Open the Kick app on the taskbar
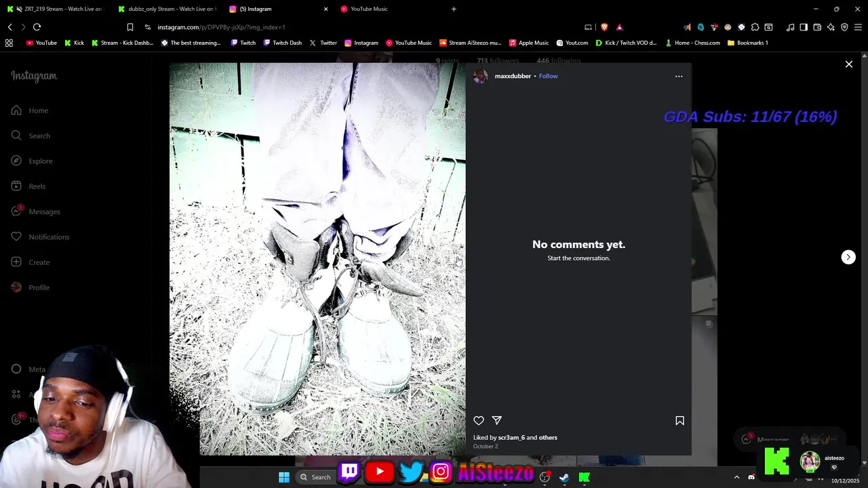 (584, 477)
